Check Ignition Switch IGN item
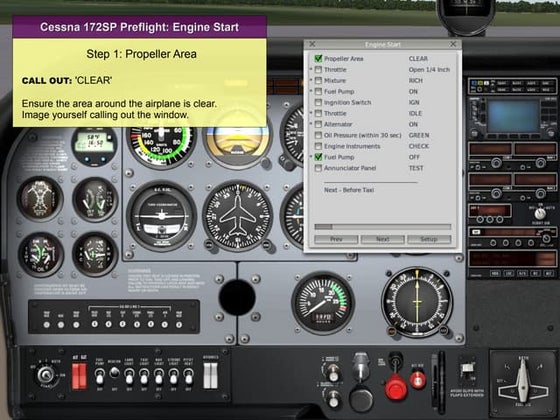This screenshot has width=560, height=420. tap(318, 102)
